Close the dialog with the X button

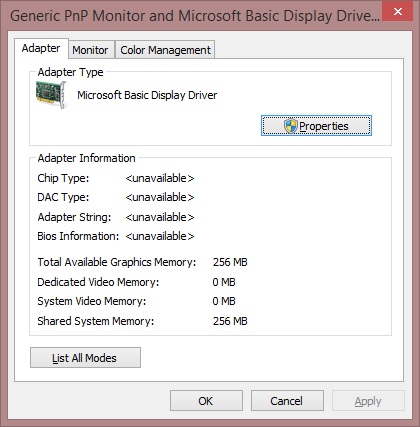397,12
